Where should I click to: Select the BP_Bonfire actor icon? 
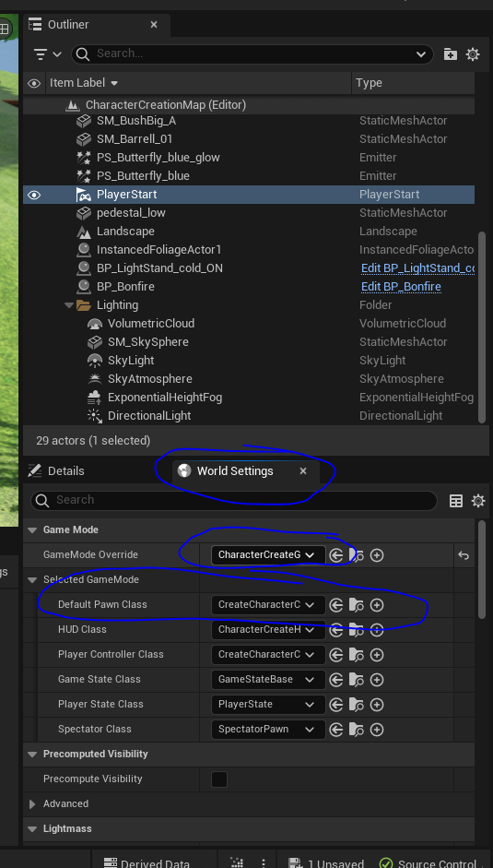[84, 287]
